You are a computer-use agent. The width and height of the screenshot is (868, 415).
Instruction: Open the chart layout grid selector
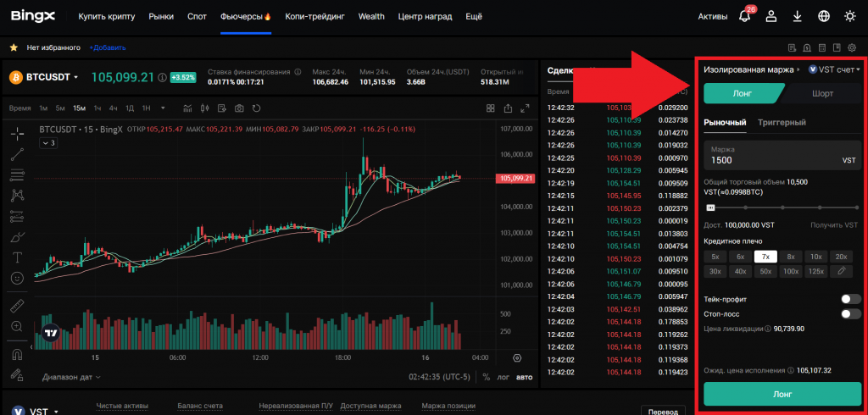(x=491, y=108)
